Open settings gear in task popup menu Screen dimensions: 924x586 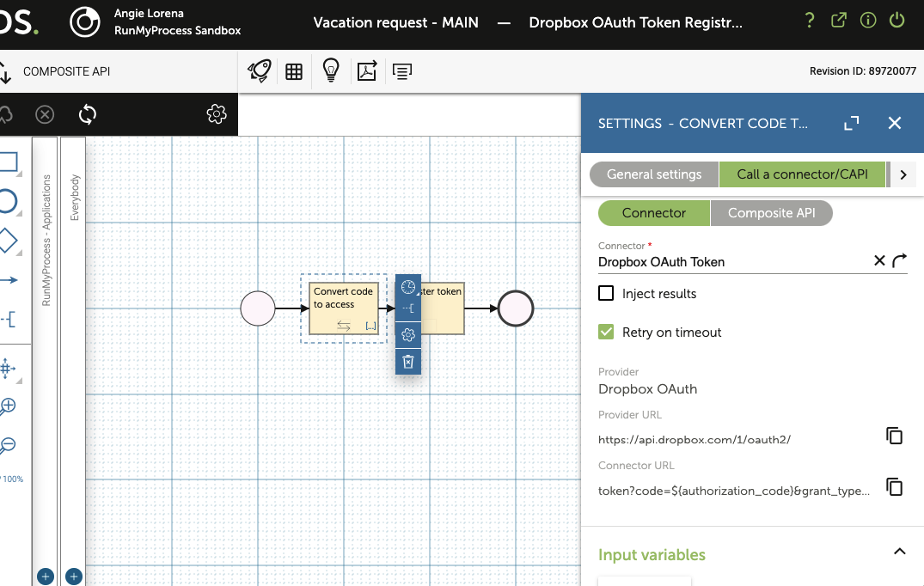click(x=407, y=335)
